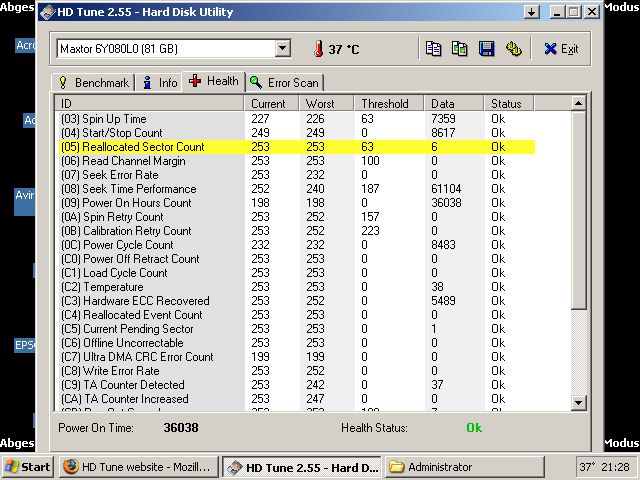Click the copy screenshot toolbar icon
640x480 pixels.
click(x=460, y=49)
